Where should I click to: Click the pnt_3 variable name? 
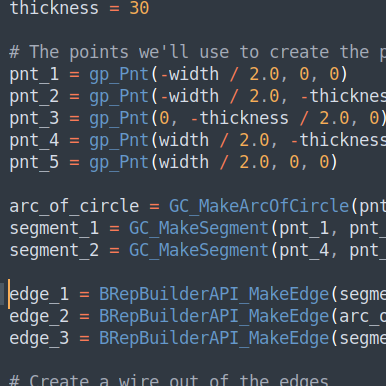click(34, 118)
